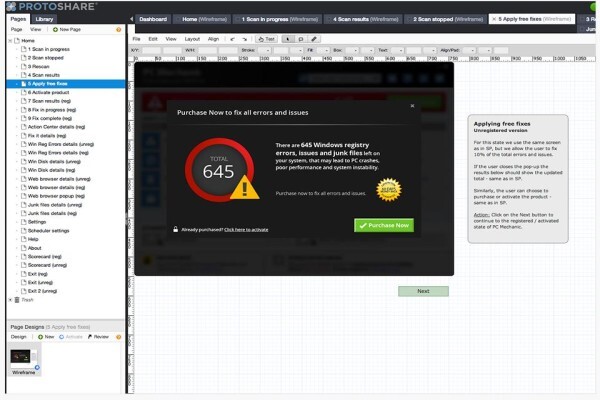The height and width of the screenshot is (400, 600).
Task: Click the X/Y first input field
Action: tap(152, 50)
